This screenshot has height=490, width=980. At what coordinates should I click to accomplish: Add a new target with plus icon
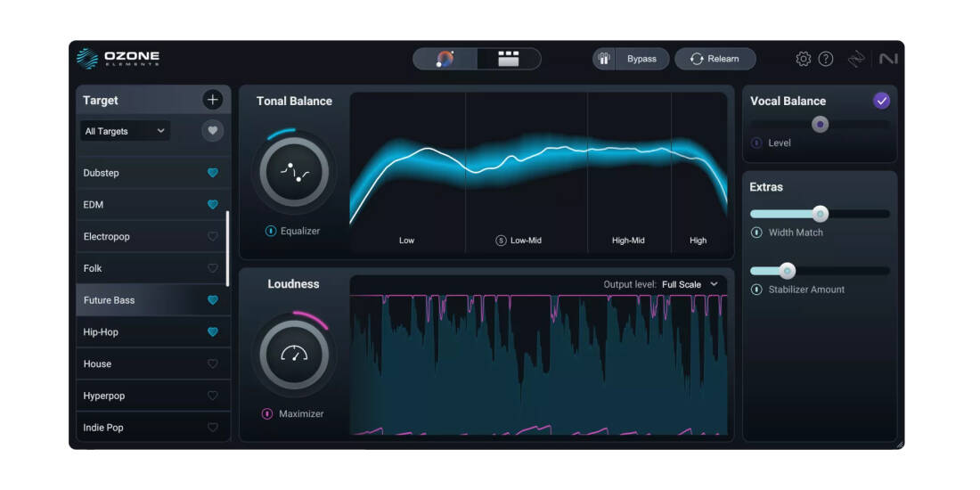point(212,100)
